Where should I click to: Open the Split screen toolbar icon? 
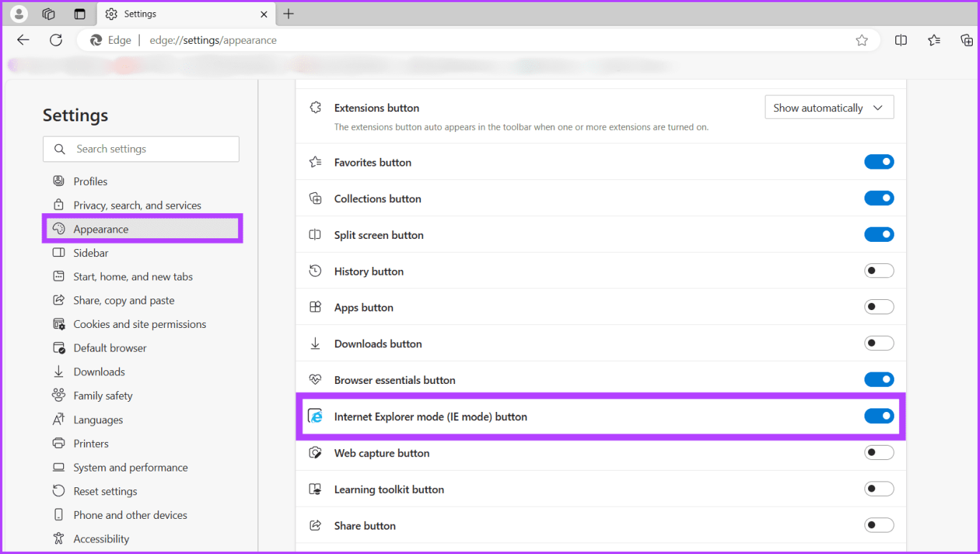pos(901,40)
